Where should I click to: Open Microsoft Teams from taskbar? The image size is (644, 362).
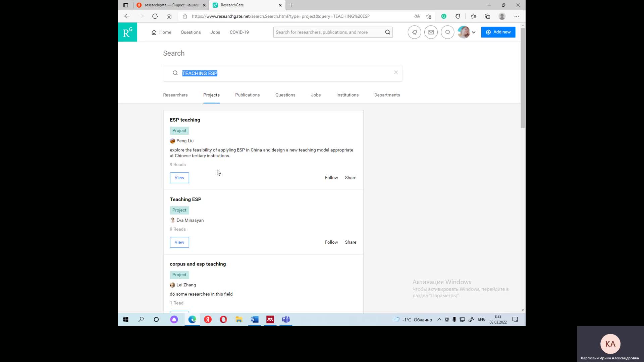tap(286, 319)
